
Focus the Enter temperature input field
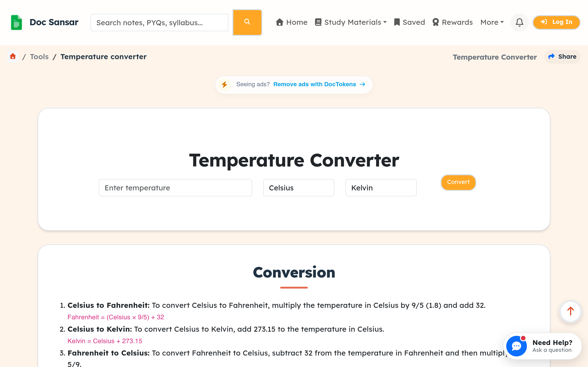[x=175, y=188]
